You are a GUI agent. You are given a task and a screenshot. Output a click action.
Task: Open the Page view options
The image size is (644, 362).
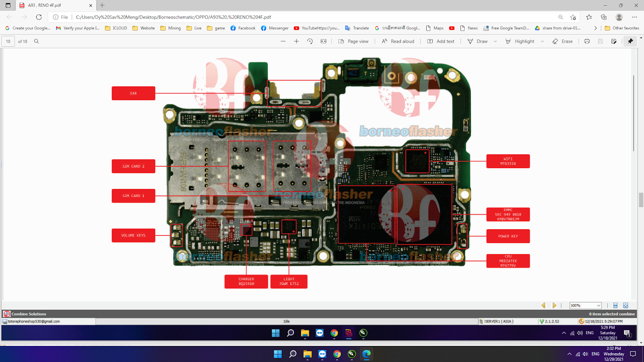click(353, 41)
